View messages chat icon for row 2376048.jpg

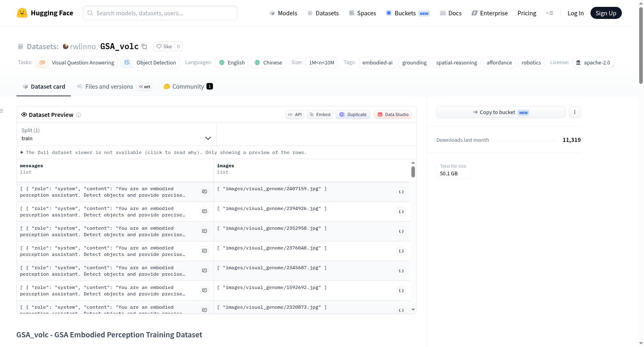tap(204, 251)
